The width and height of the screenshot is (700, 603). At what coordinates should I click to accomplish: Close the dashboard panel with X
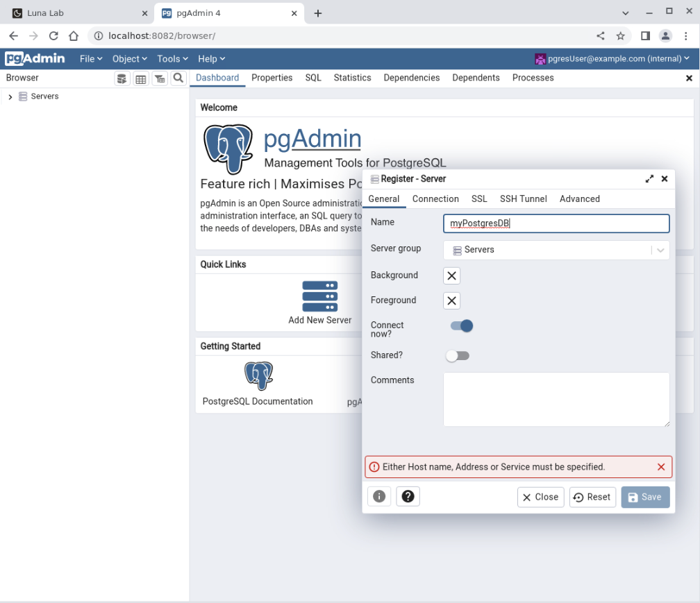[x=689, y=78]
